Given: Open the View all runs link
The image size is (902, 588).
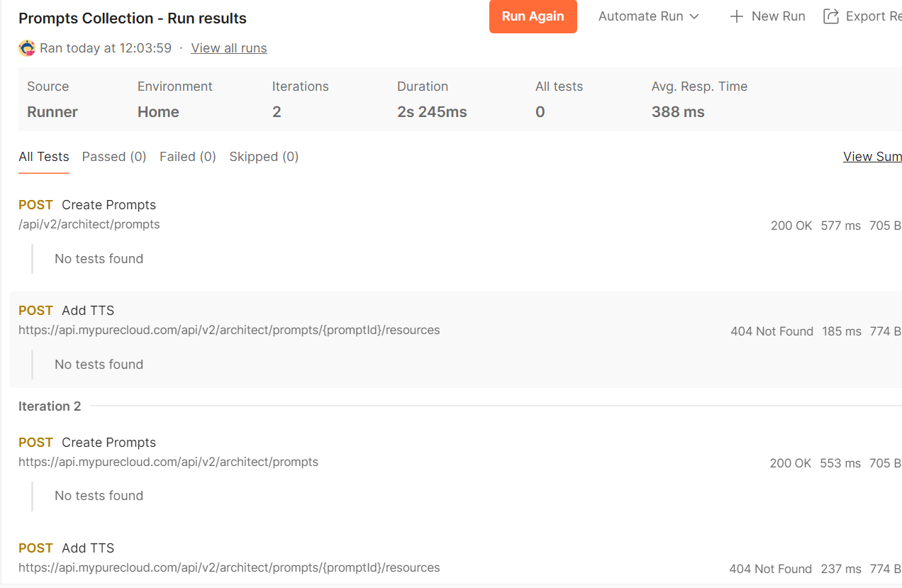Looking at the screenshot, I should pos(229,48).
